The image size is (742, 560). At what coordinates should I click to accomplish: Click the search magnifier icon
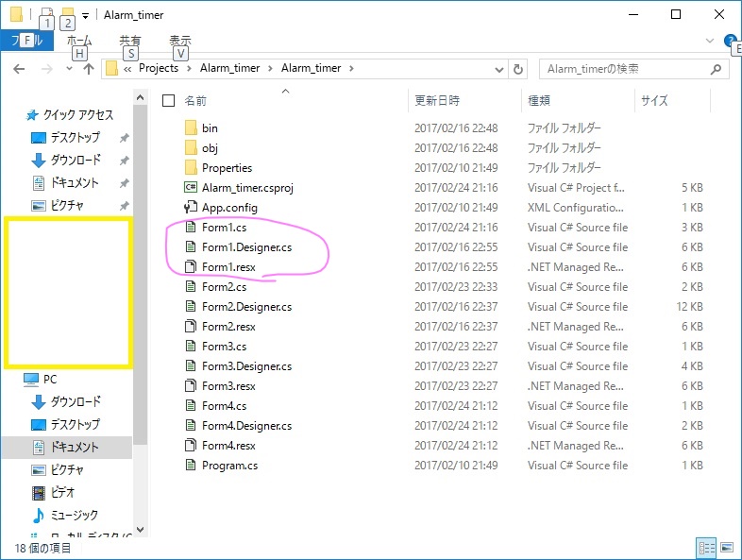716,69
